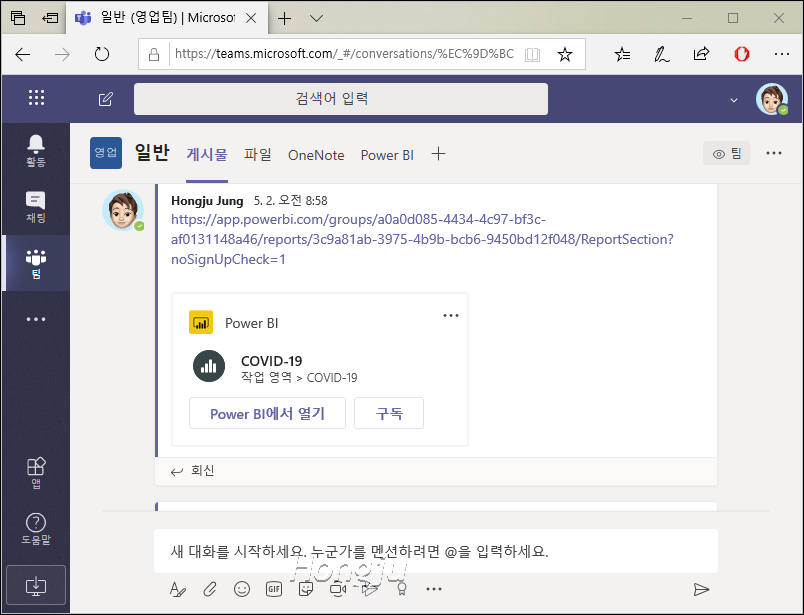Open the Praise badge icon
The width and height of the screenshot is (804, 615).
click(402, 589)
